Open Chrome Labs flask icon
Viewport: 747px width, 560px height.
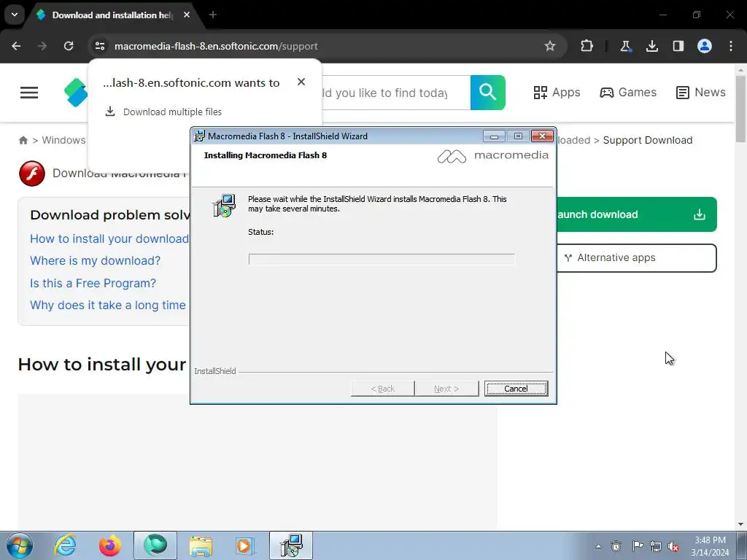[625, 46]
